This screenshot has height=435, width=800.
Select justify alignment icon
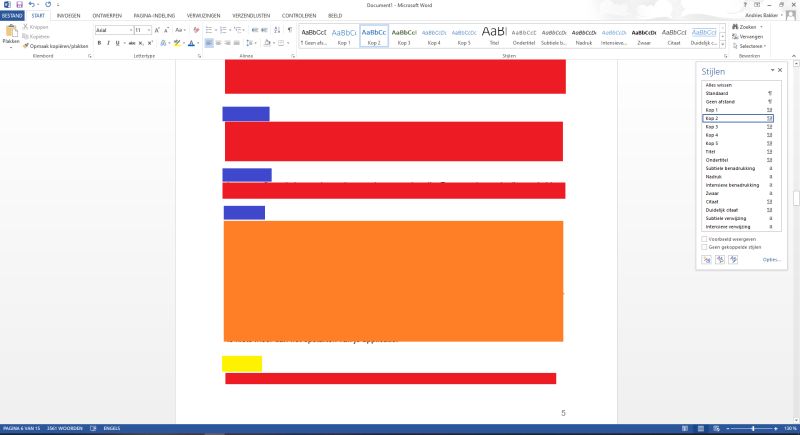[237, 43]
